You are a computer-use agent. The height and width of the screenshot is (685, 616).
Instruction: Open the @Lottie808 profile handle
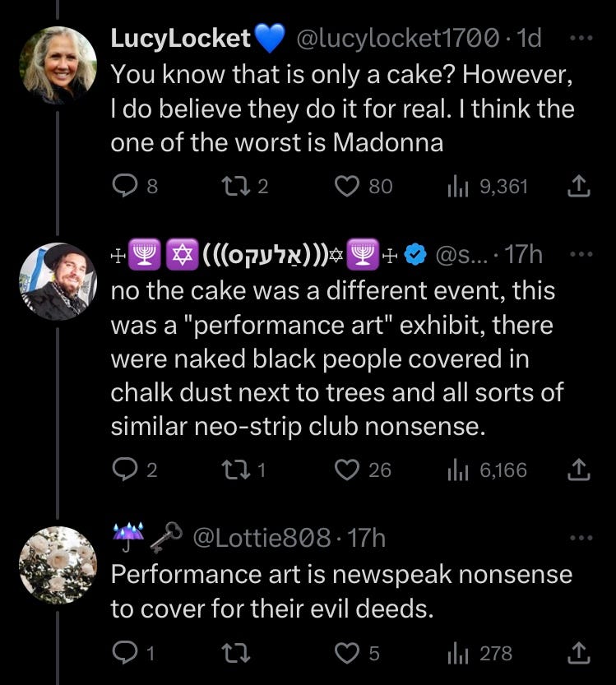pyautogui.click(x=262, y=538)
